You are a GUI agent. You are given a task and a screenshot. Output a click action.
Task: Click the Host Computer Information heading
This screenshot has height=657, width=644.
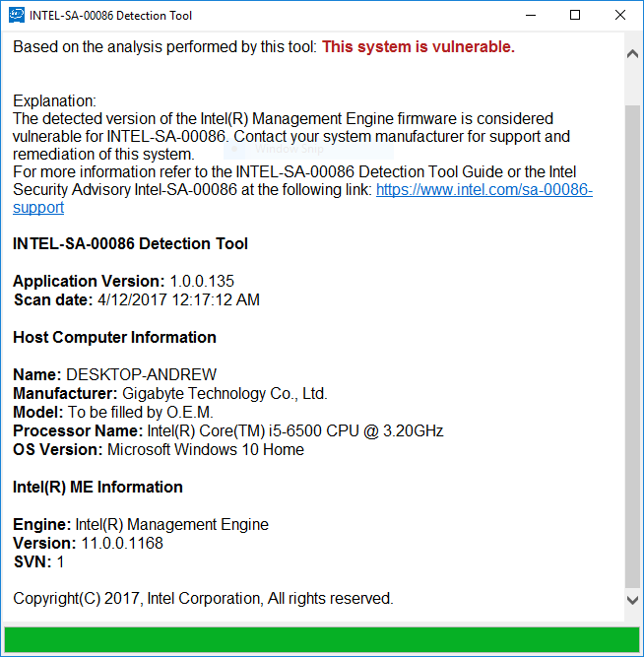114,337
